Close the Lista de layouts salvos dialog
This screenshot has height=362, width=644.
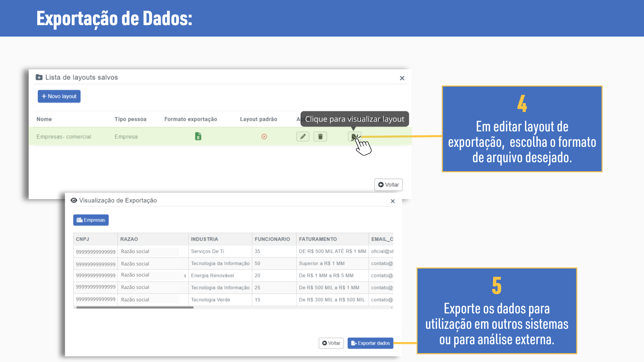[x=402, y=78]
